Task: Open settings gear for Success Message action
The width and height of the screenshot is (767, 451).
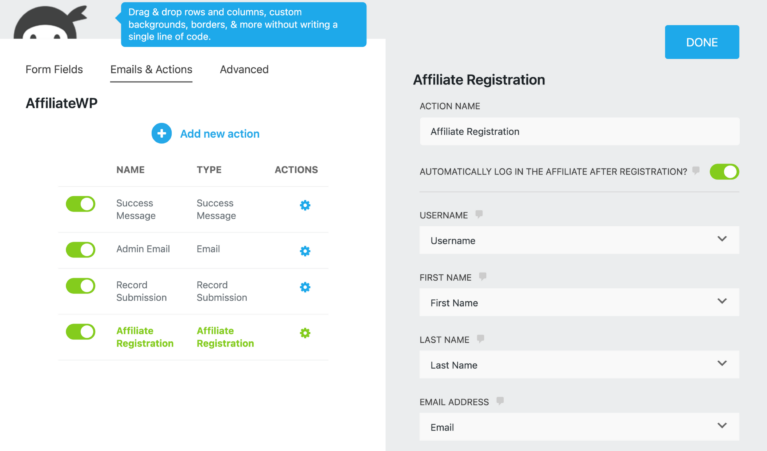Action: 305,205
